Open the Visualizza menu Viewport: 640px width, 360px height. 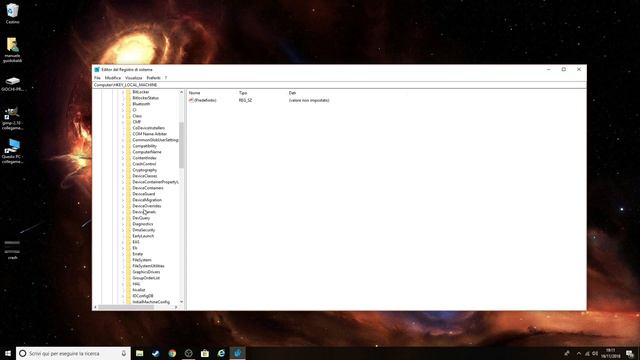(x=133, y=78)
